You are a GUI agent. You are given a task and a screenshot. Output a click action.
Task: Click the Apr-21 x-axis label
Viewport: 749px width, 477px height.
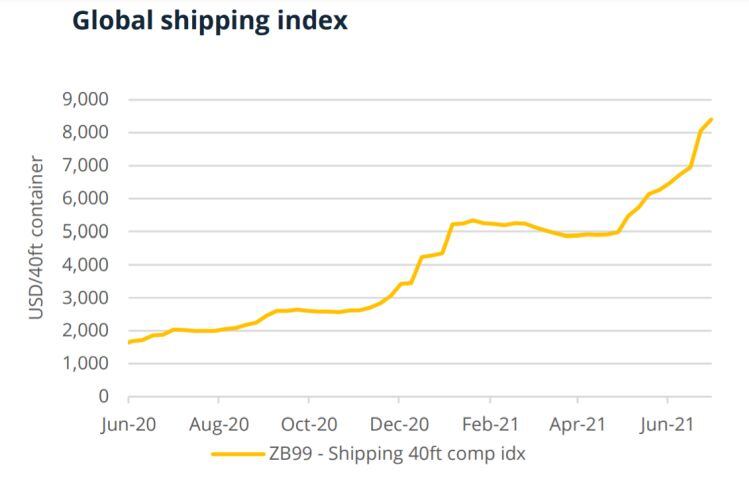tap(579, 424)
